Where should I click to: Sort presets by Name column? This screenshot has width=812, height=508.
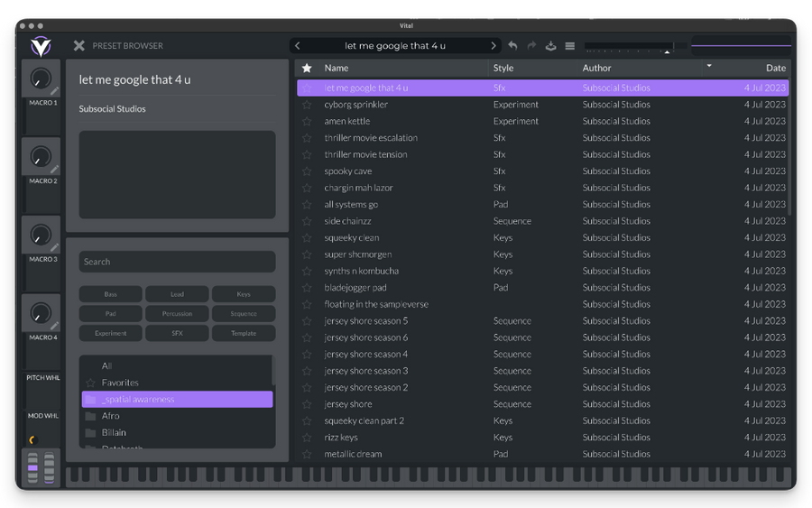pos(337,68)
